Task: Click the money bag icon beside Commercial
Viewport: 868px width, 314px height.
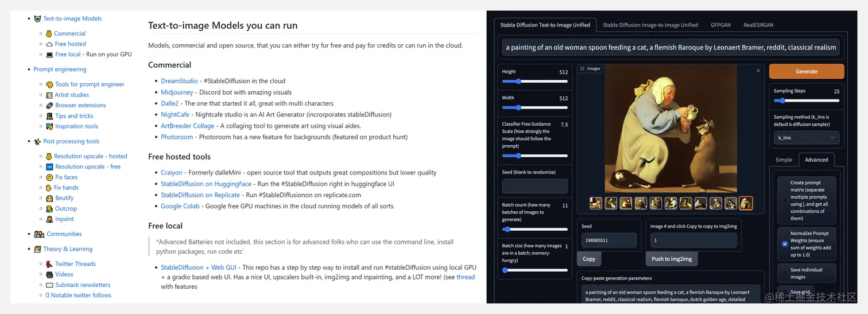Action: pyautogui.click(x=49, y=34)
